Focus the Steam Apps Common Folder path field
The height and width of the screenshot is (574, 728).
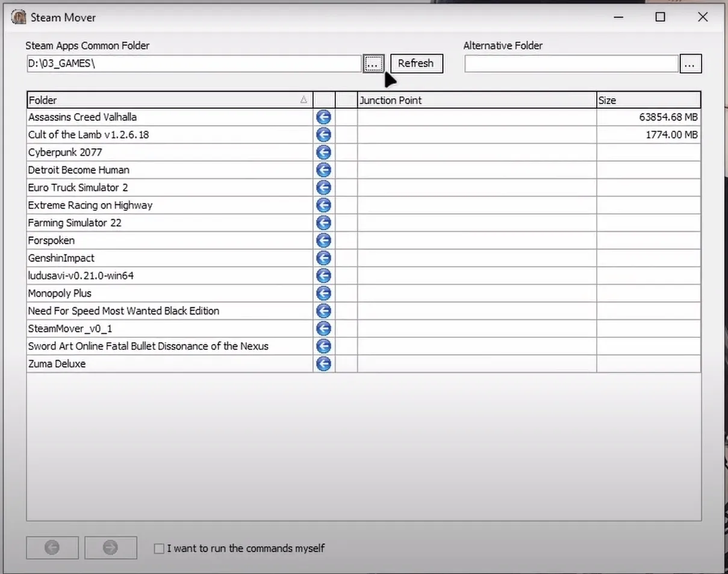coord(194,63)
